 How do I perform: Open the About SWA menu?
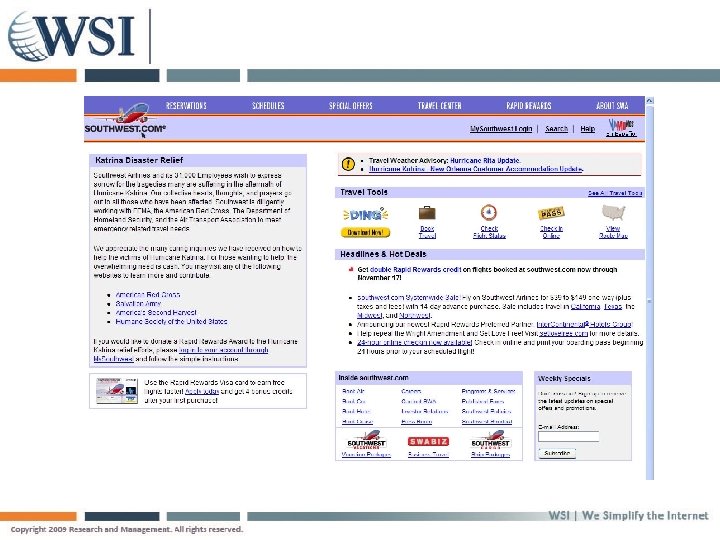pyautogui.click(x=612, y=106)
